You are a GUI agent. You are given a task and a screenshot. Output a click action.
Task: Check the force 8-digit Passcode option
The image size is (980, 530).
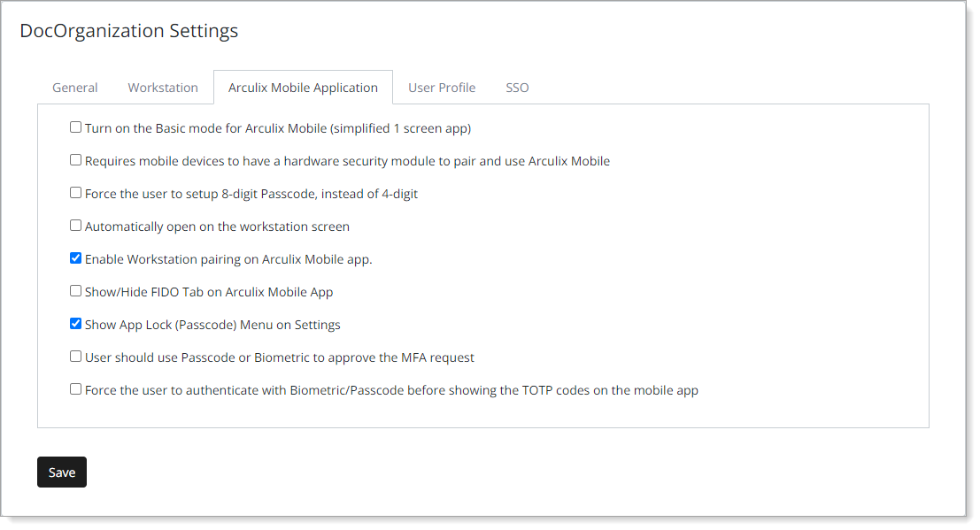coord(76,193)
